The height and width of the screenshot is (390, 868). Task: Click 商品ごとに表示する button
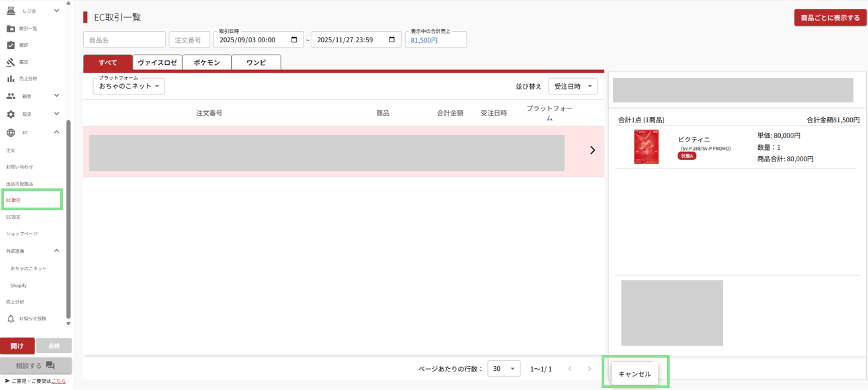coord(830,18)
